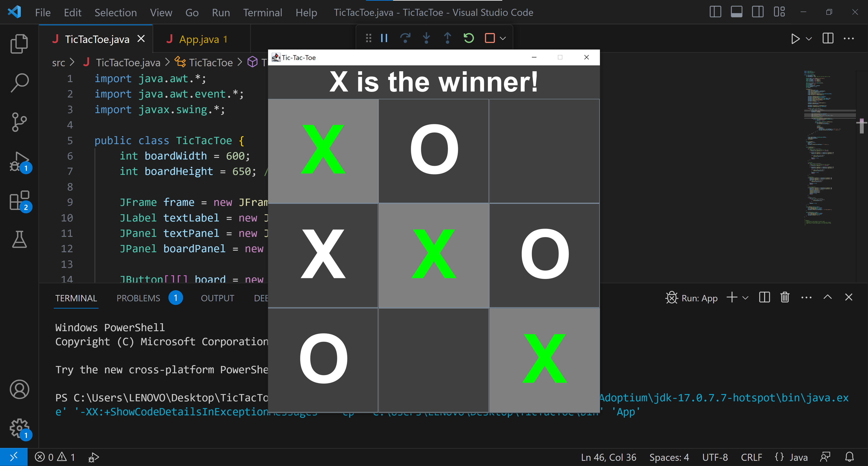Image resolution: width=868 pixels, height=466 pixels.
Task: Pause the running debug session
Action: click(x=384, y=38)
